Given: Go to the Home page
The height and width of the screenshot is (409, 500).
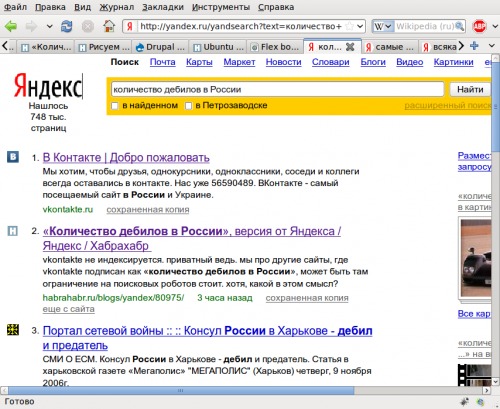Looking at the screenshot, I should [x=109, y=26].
